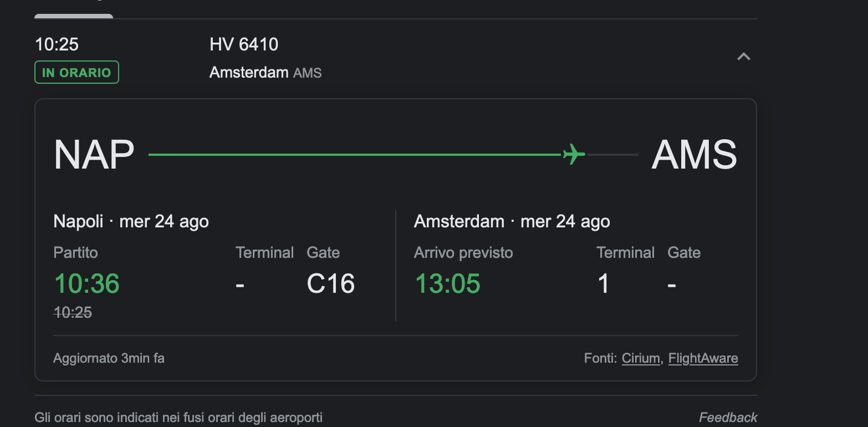The height and width of the screenshot is (427, 868).
Task: Click the large AMS airport code
Action: pyautogui.click(x=694, y=155)
